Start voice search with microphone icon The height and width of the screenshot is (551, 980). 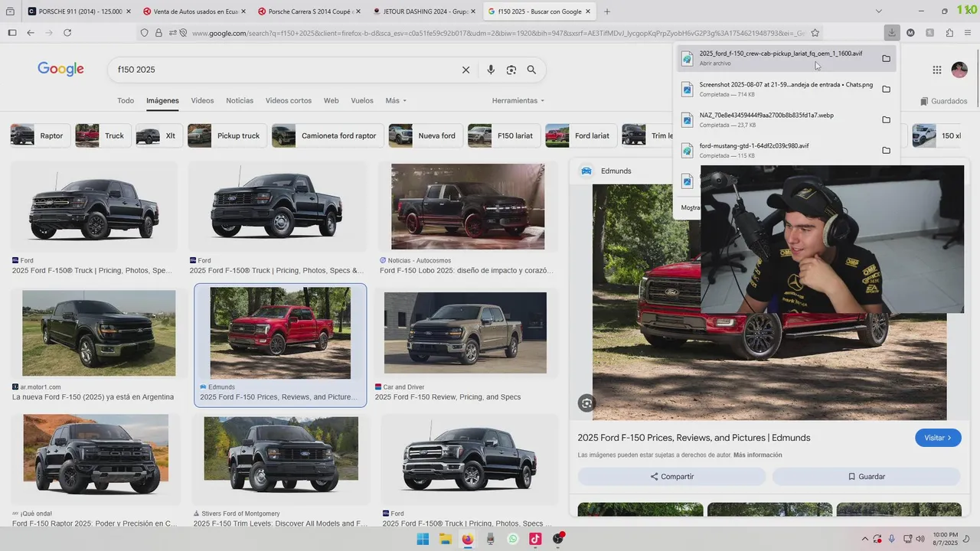click(x=491, y=70)
